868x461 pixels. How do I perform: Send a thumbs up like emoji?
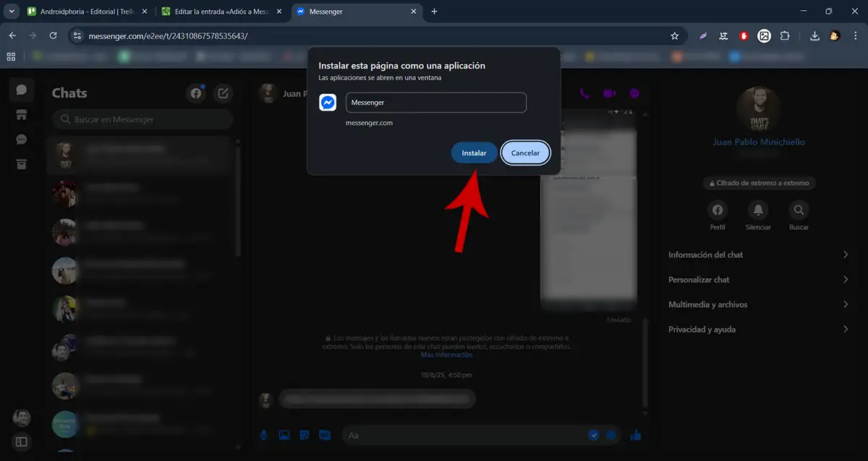pos(636,435)
